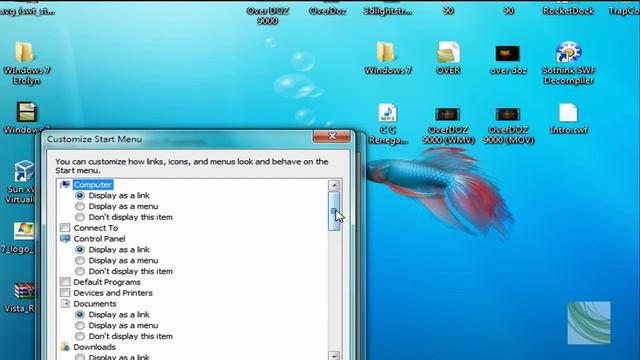
Task: Select Computer 'Display as a link' option
Action: click(80, 196)
